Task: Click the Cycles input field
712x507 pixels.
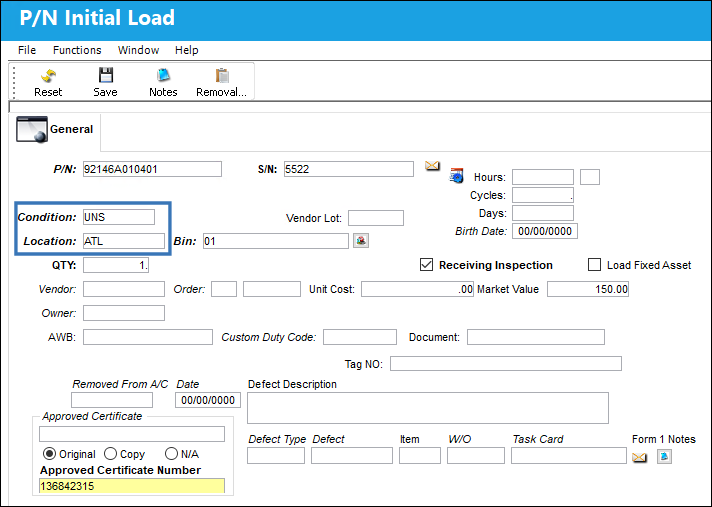Action: point(543,195)
